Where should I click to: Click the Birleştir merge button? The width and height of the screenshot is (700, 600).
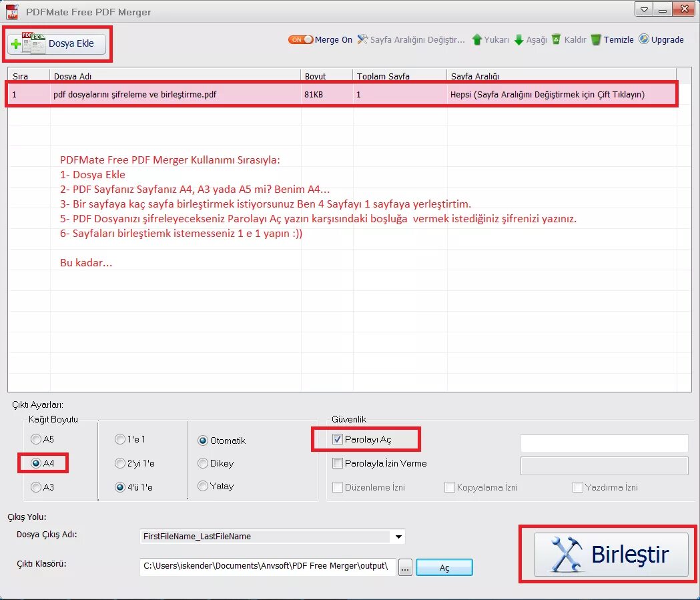611,555
